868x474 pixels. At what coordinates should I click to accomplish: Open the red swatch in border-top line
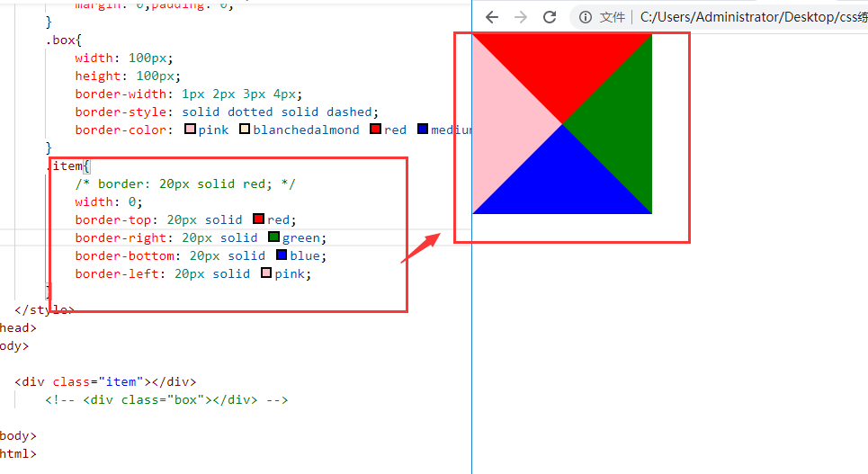click(x=258, y=219)
